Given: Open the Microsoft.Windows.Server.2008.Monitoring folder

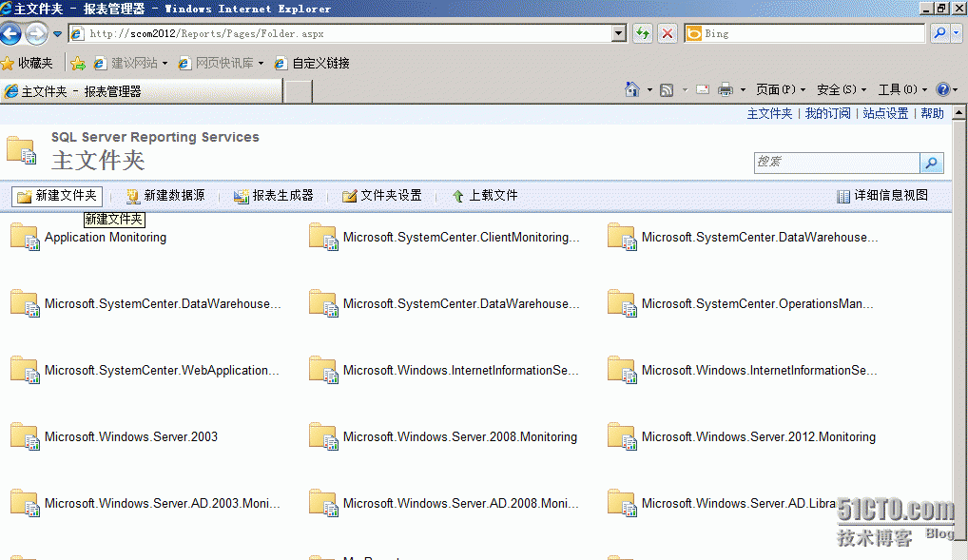Looking at the screenshot, I should coord(460,437).
